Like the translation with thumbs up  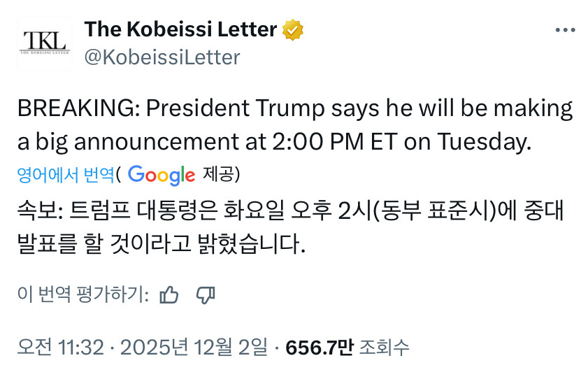coord(169,296)
